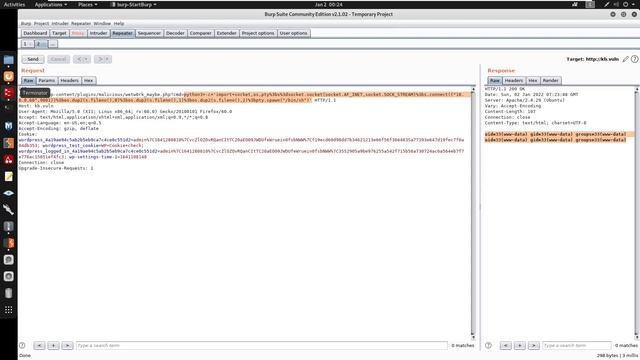Click the Cancel button
Viewport: 640px width, 360px height.
pyautogui.click(x=58, y=59)
